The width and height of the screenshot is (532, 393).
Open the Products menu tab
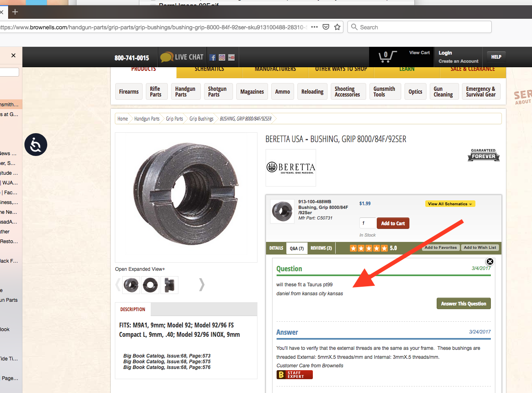tap(143, 69)
